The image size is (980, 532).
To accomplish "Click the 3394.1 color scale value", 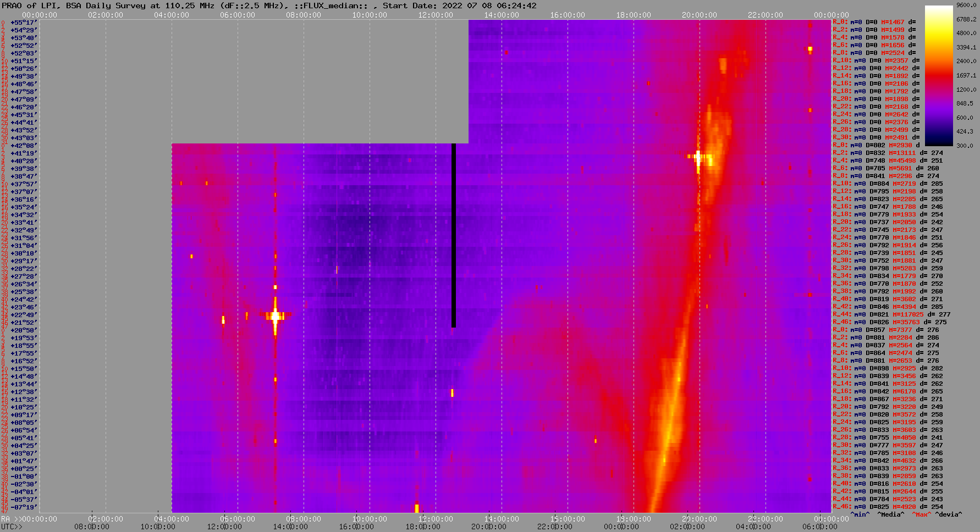I will tap(966, 47).
